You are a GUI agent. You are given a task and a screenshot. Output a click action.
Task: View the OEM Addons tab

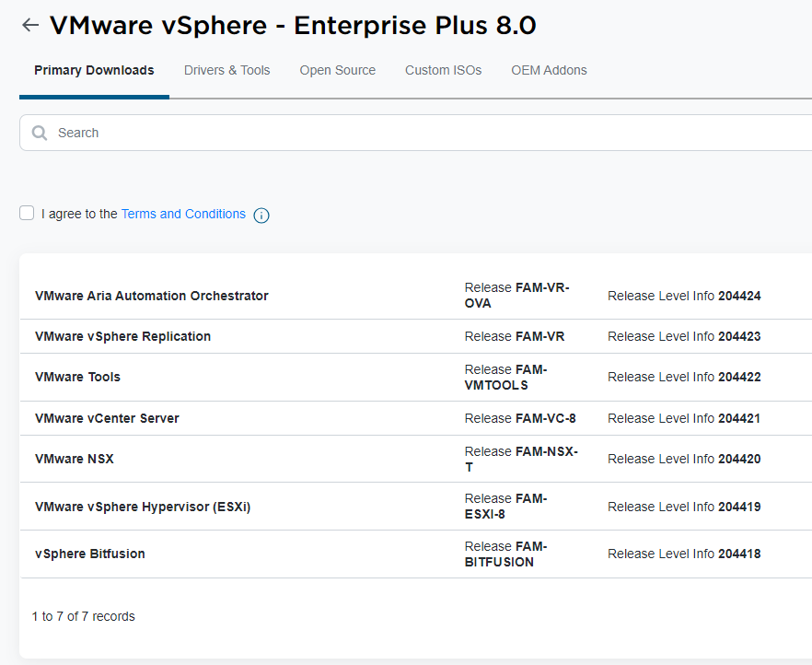pos(549,70)
